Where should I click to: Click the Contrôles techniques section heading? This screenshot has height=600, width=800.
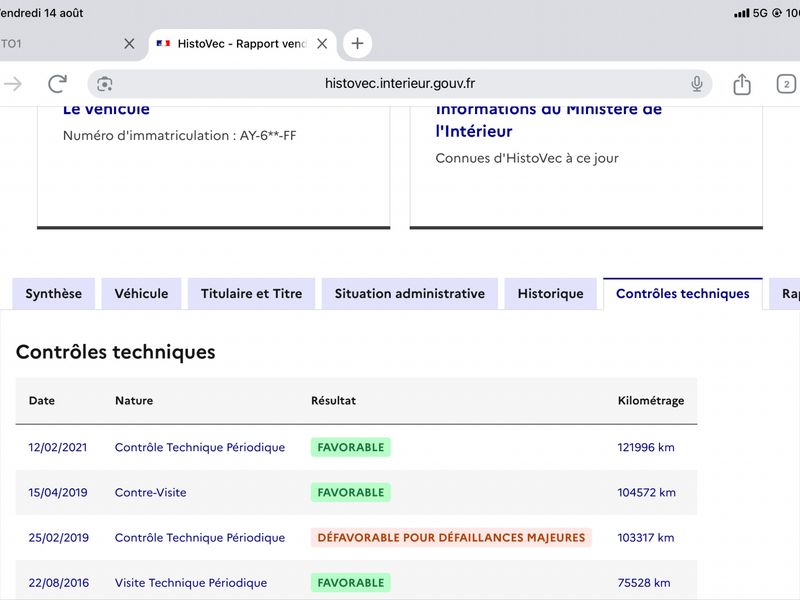point(116,352)
